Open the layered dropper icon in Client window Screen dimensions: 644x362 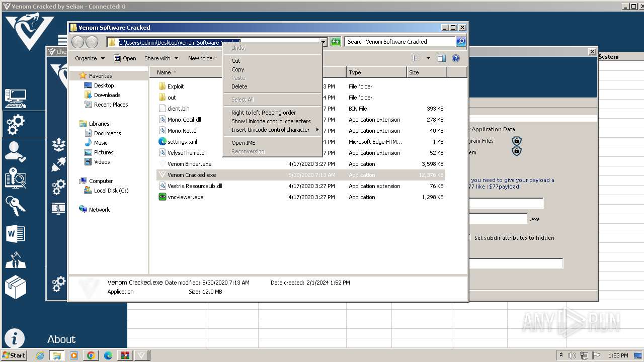click(59, 145)
